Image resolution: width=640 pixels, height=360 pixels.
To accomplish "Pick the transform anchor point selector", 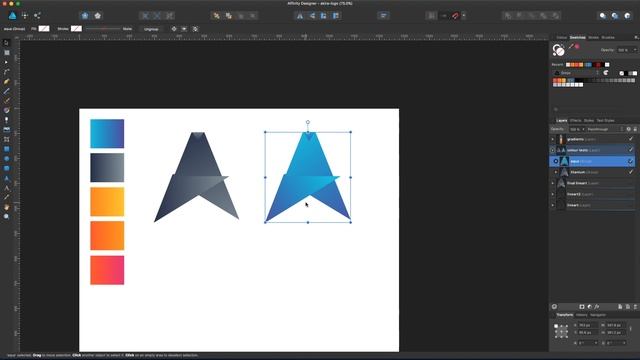I will pos(561,331).
